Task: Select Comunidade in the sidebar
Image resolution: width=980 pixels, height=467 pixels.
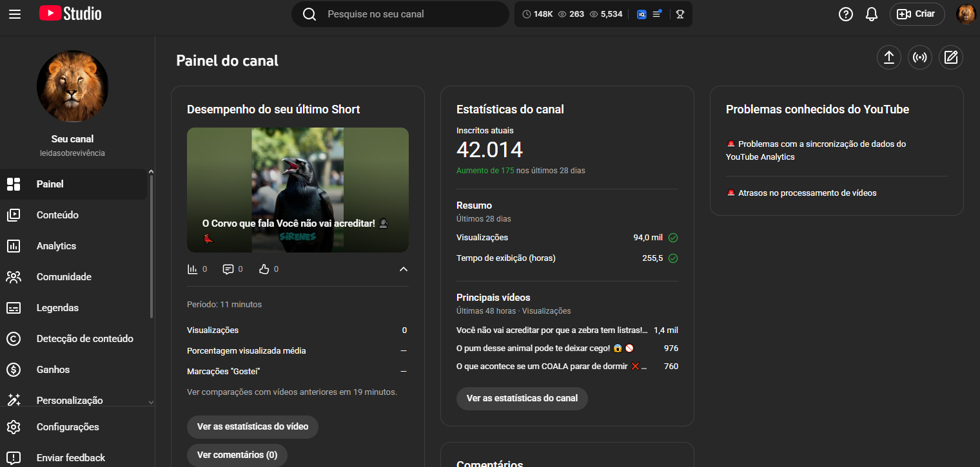Action: coord(74,277)
